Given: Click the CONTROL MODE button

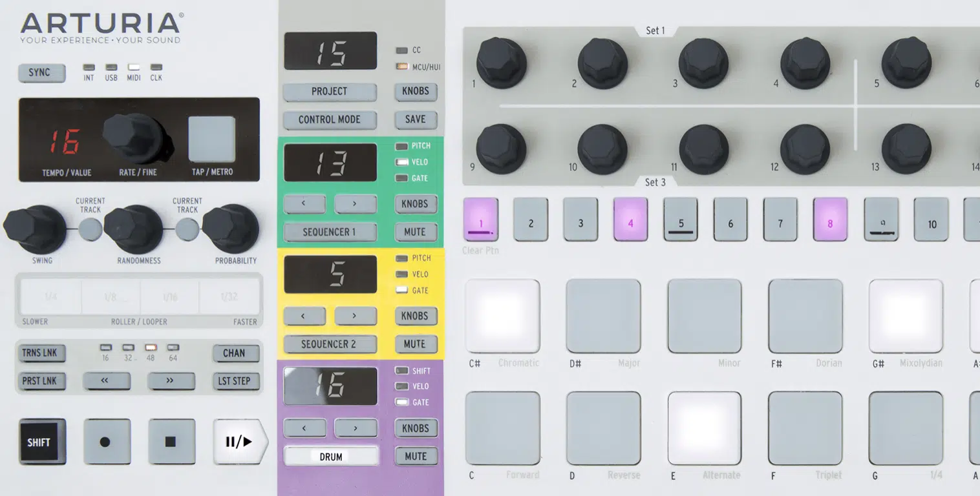Looking at the screenshot, I should point(330,120).
